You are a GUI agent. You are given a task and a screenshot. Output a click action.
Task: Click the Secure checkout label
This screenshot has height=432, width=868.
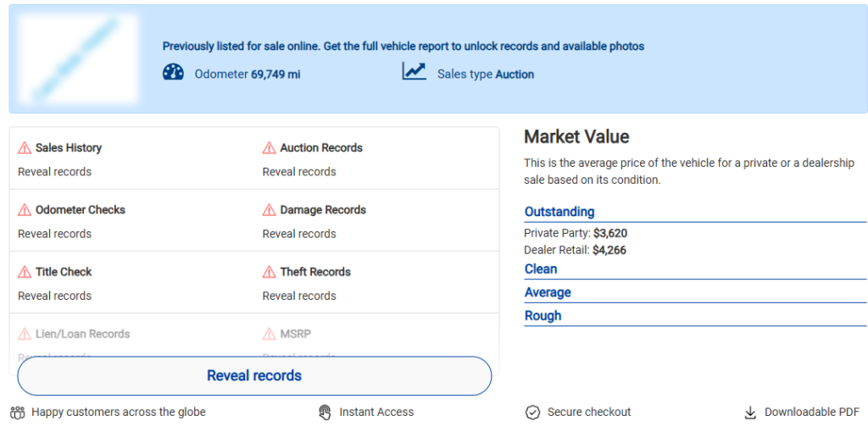coord(589,412)
